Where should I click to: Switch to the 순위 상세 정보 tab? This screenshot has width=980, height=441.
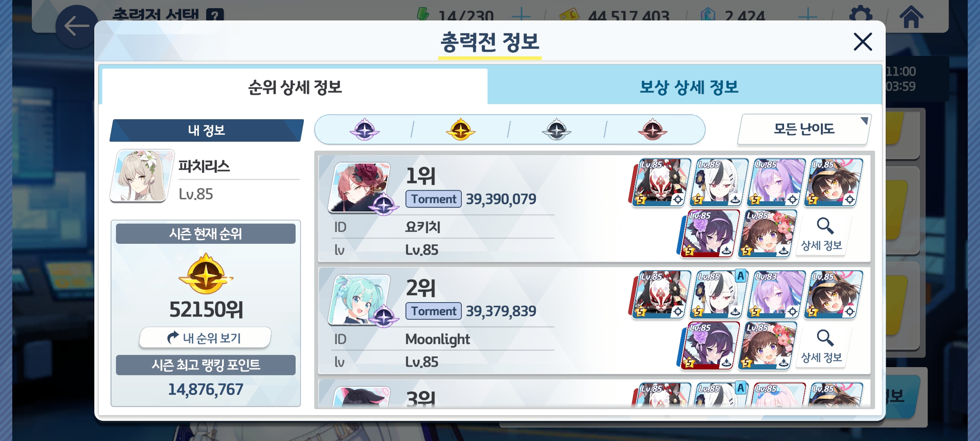(295, 87)
